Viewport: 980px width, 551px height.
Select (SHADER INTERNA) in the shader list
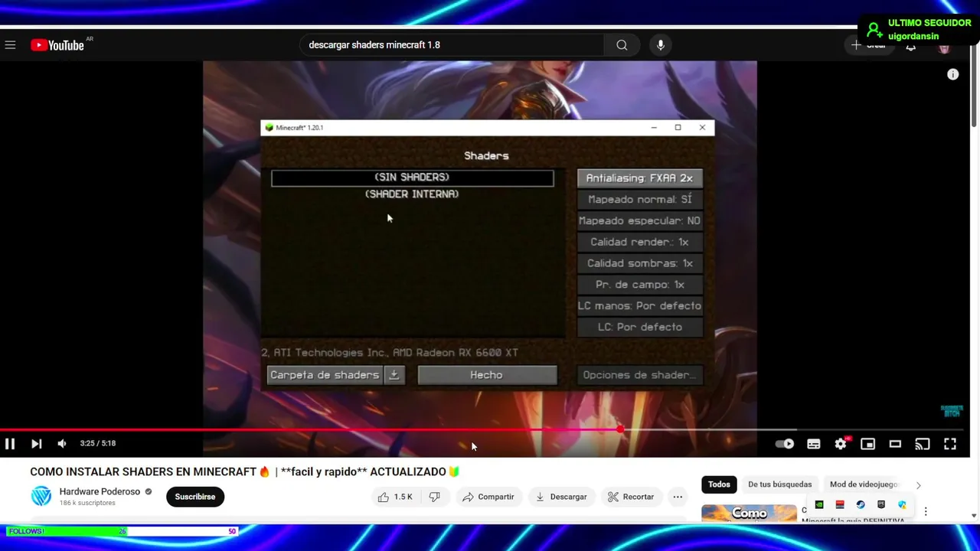point(412,194)
